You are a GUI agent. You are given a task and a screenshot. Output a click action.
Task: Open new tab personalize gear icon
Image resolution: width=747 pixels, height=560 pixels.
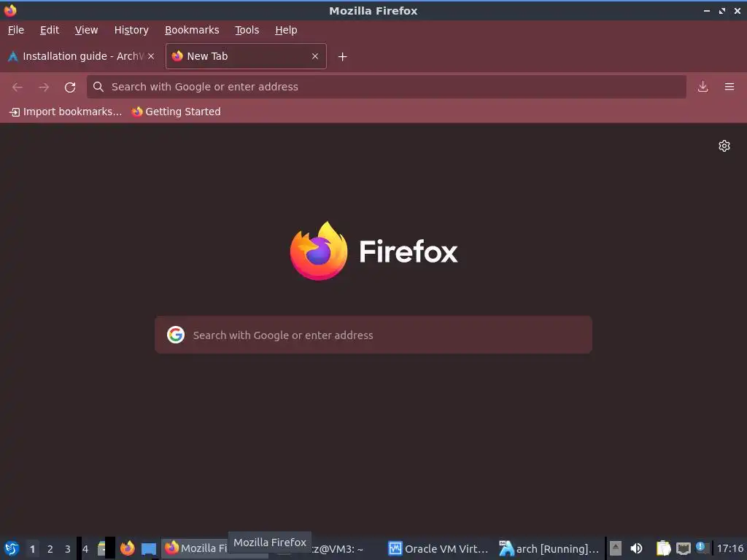click(x=724, y=146)
